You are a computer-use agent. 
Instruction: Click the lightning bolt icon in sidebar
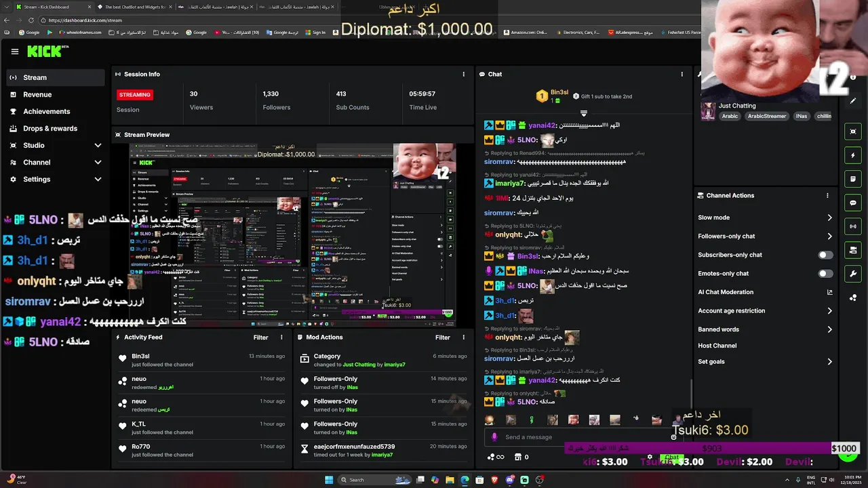[853, 155]
